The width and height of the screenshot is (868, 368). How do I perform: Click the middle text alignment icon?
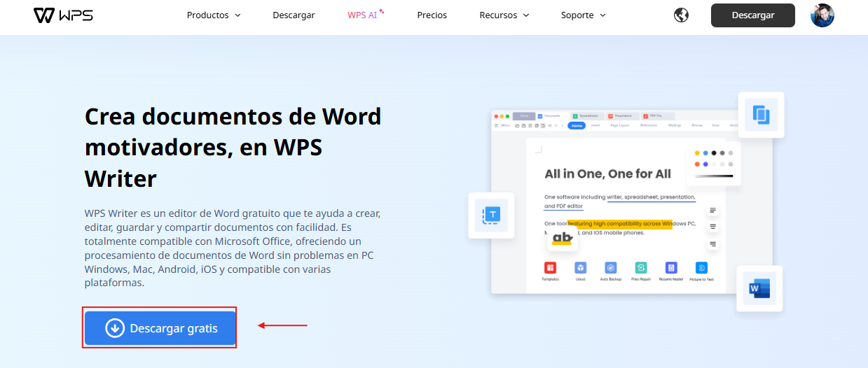click(713, 227)
